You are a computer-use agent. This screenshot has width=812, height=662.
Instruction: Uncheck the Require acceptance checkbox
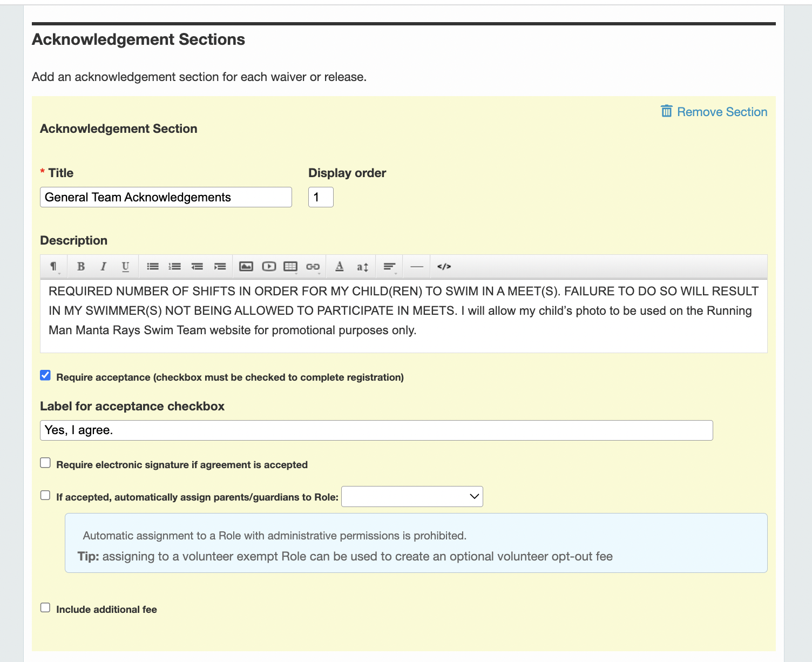tap(45, 375)
